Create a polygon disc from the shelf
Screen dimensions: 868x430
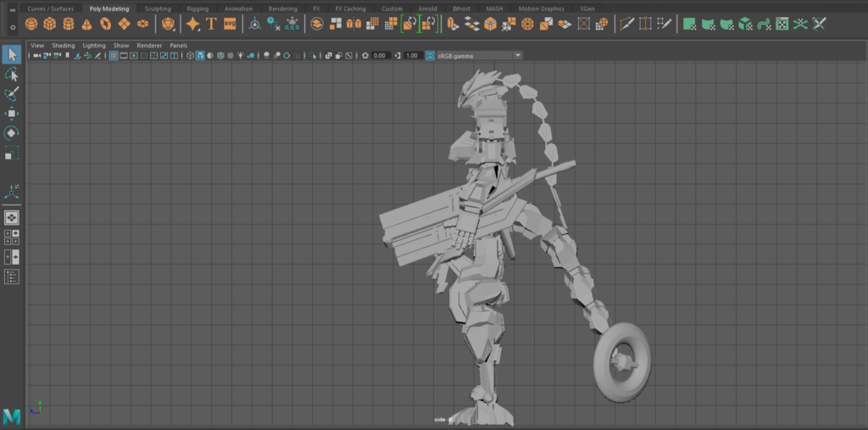142,24
